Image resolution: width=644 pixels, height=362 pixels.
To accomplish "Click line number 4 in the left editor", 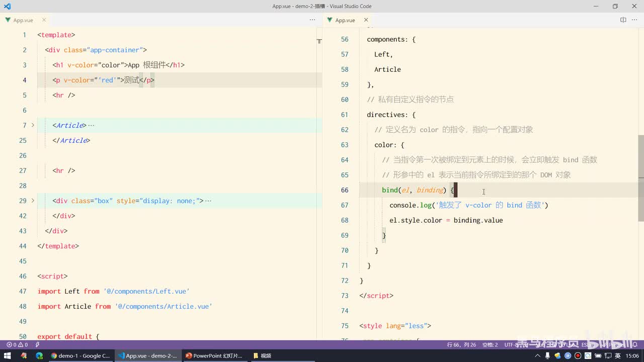I will [x=25, y=80].
